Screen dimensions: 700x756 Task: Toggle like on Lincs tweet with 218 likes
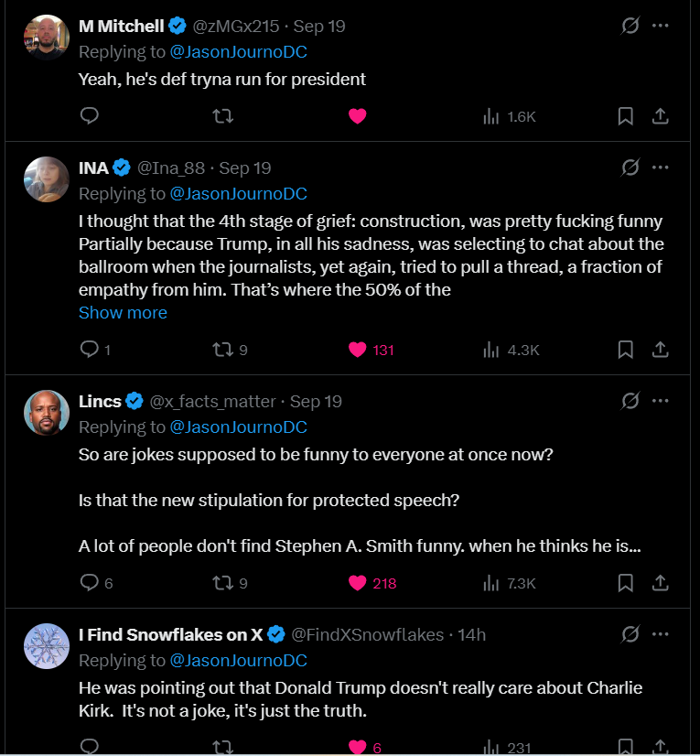tap(358, 583)
